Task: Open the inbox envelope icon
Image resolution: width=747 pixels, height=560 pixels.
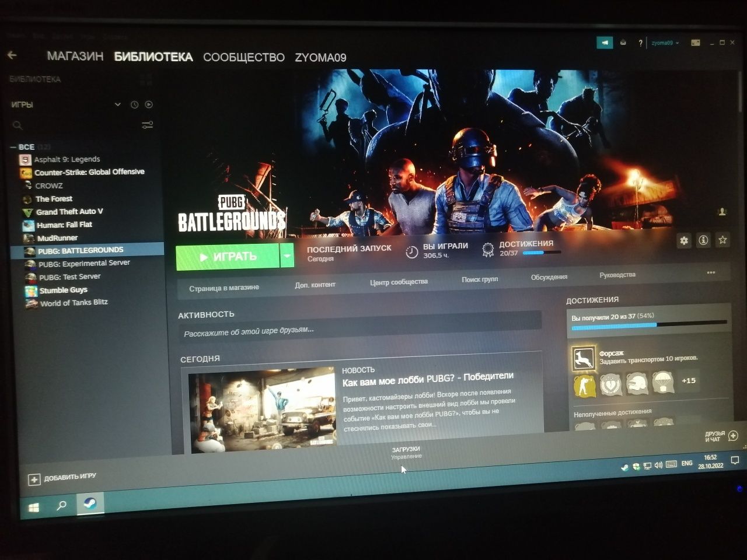Action: [623, 43]
